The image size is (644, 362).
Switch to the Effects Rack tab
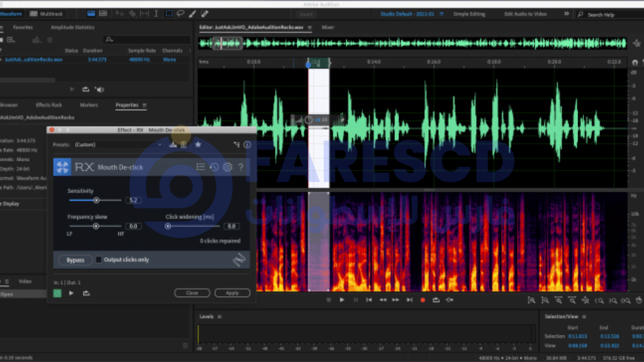tap(48, 105)
